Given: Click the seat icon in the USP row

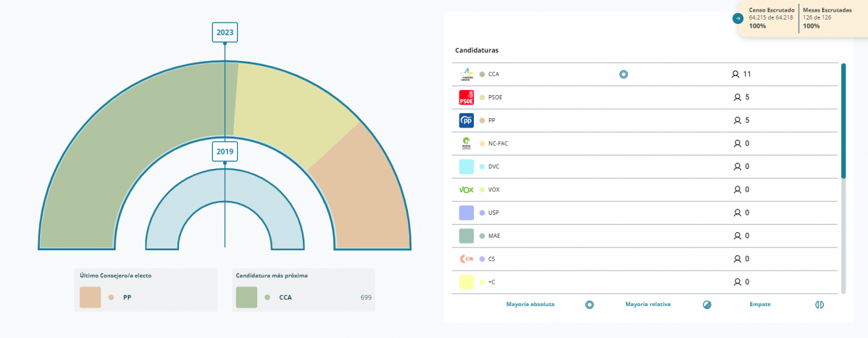Looking at the screenshot, I should 737,213.
